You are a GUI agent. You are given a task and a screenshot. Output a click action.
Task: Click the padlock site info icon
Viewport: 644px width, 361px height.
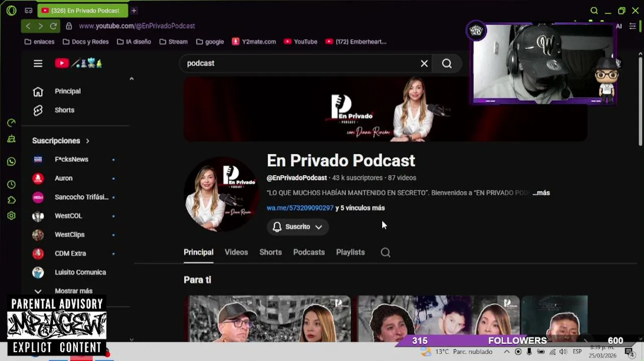pos(69,26)
